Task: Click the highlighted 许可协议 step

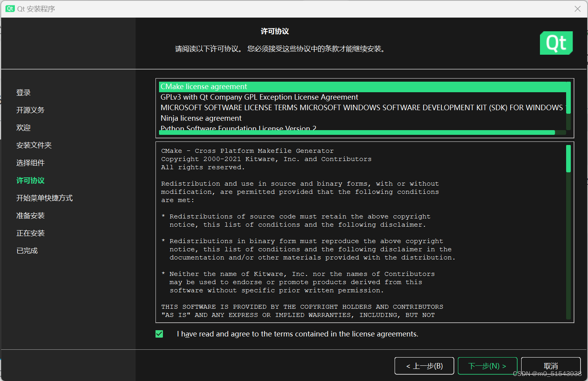Action: pos(30,181)
